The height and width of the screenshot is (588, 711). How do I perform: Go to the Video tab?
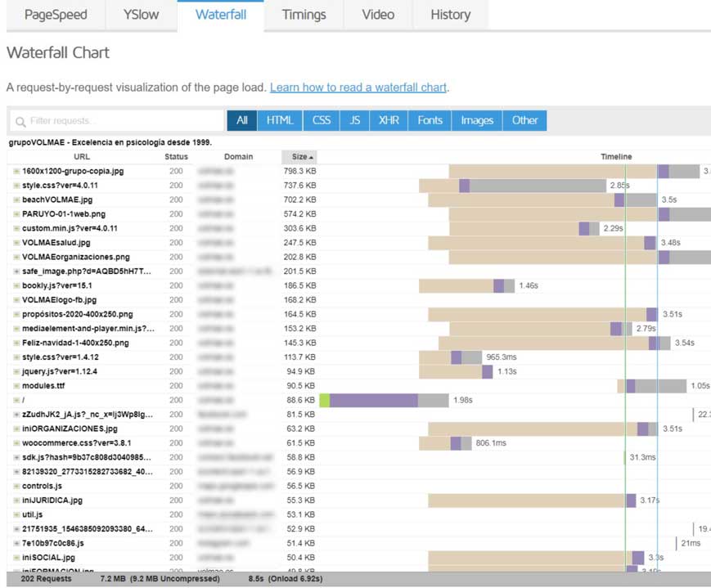pos(376,15)
